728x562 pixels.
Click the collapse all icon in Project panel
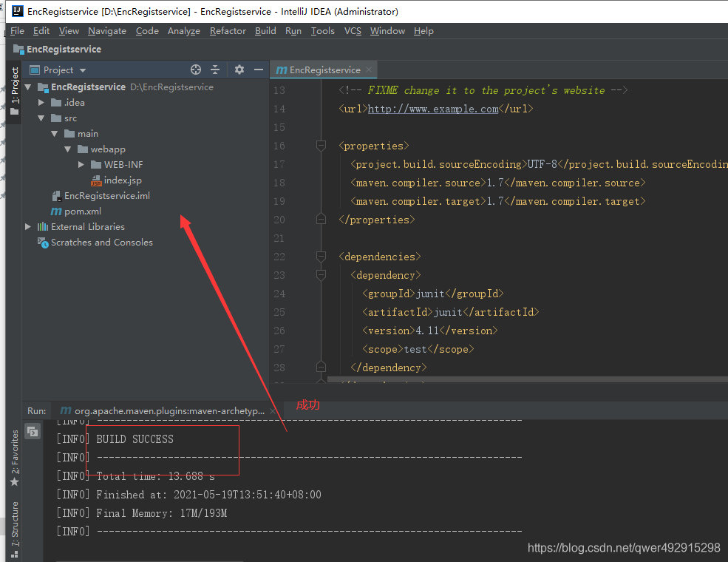tap(215, 70)
